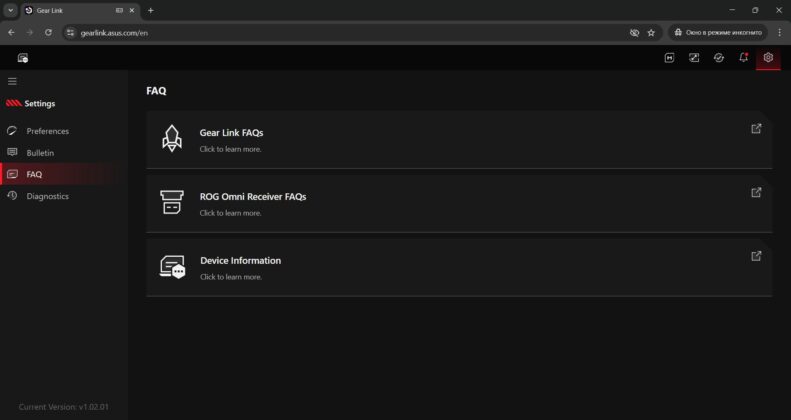The height and width of the screenshot is (420, 791).
Task: Select the Gear Link browser tab
Action: coord(81,11)
